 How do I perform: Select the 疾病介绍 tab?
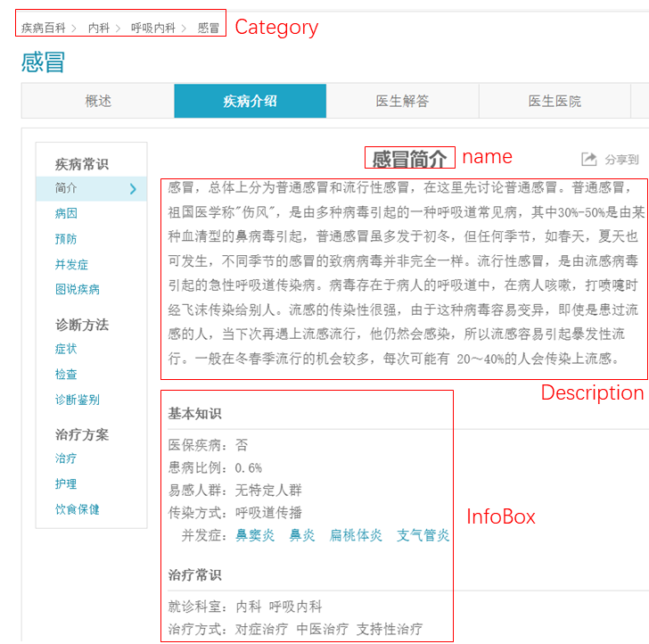click(250, 101)
